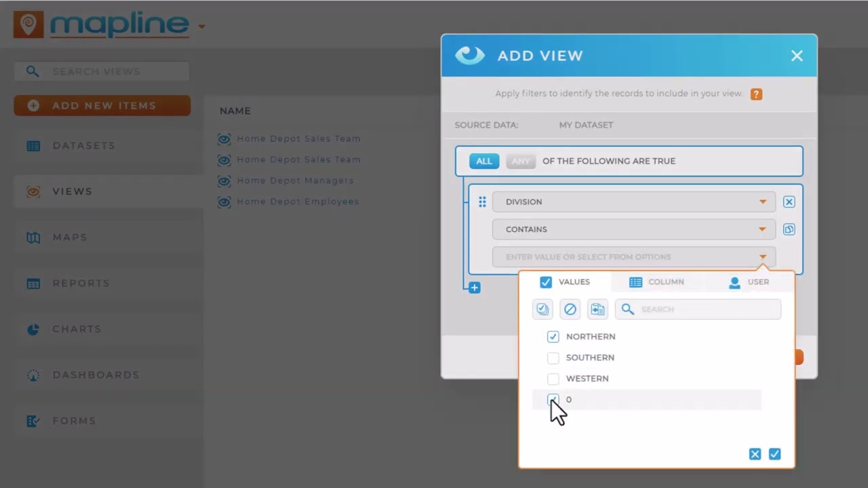Screen dimensions: 868x488
Task: Click the clear selection icon
Action: click(570, 309)
